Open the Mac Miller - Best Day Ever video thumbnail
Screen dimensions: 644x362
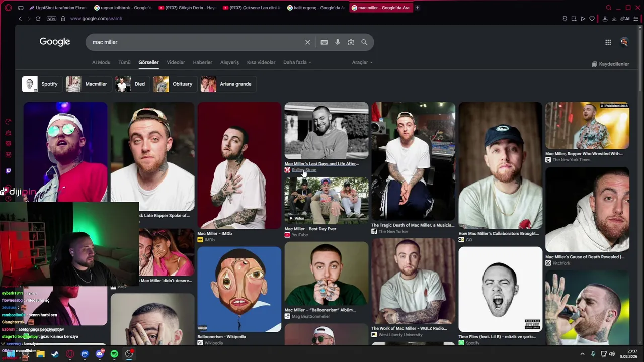click(327, 200)
